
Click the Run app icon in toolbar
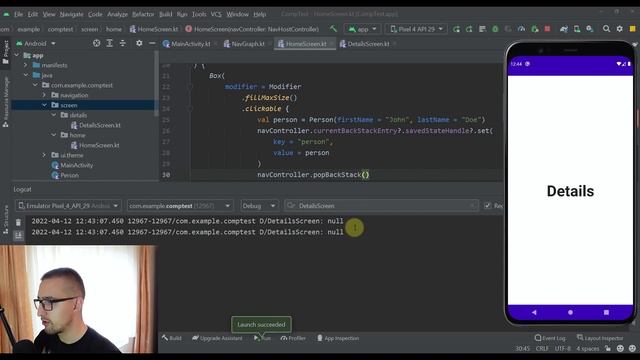456,29
